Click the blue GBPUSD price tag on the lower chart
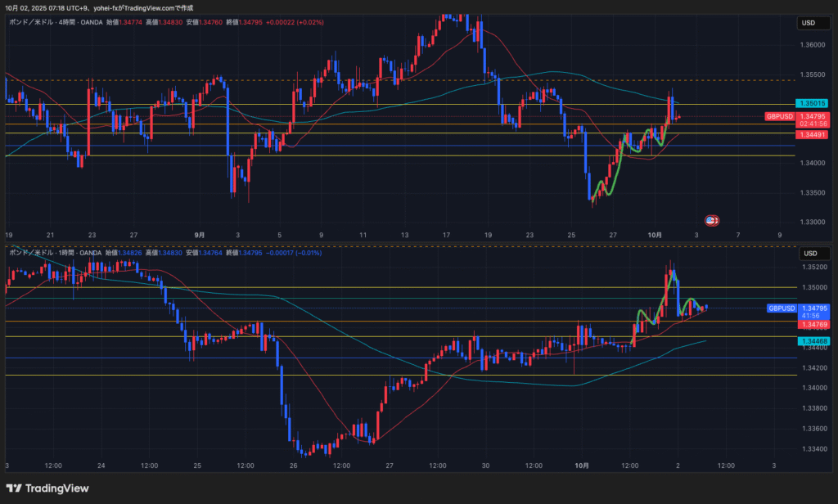This screenshot has width=838, height=504. (x=781, y=308)
